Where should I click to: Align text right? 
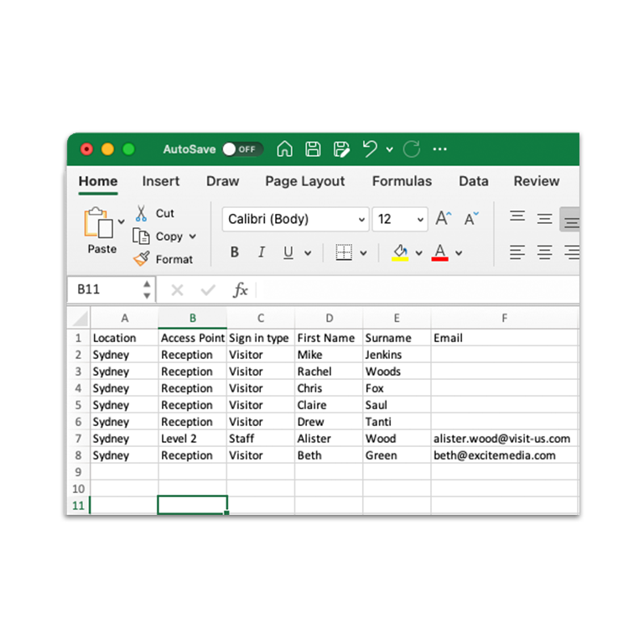point(572,252)
